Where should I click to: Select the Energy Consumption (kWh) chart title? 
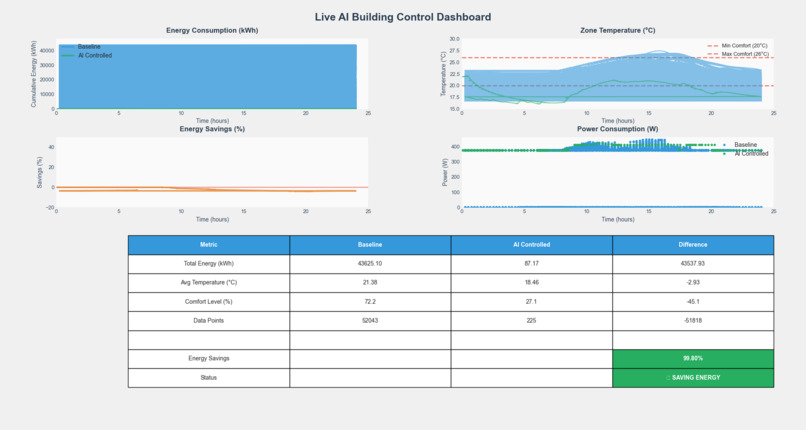[x=212, y=30]
